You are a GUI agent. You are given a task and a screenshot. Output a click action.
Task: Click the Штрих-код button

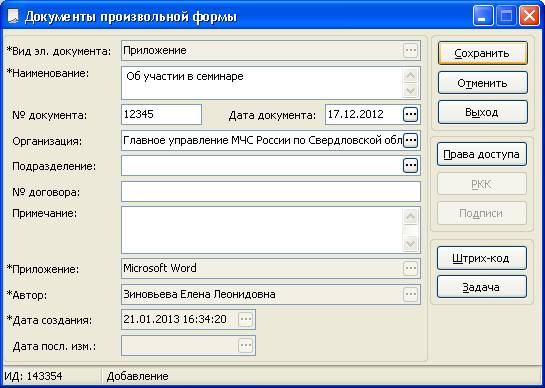[x=482, y=258]
